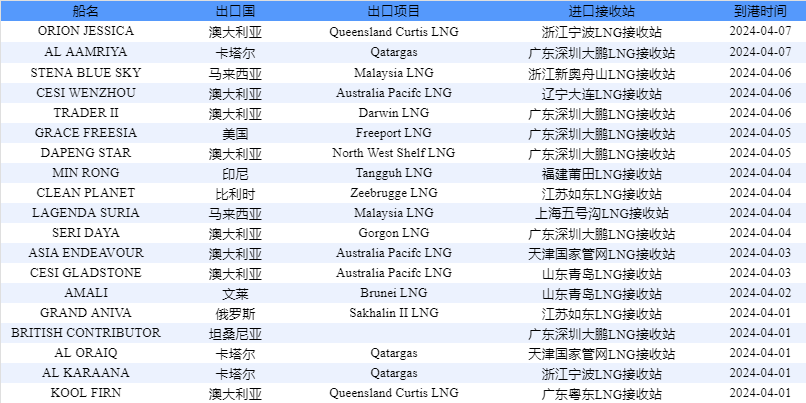Select ship name GRAND ANIVA

tap(86, 313)
